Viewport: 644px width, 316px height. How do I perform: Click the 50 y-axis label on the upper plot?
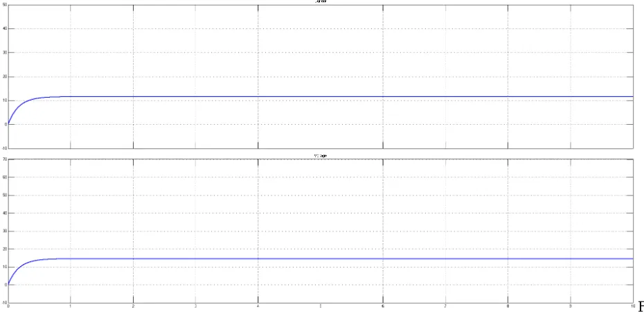pos(5,5)
